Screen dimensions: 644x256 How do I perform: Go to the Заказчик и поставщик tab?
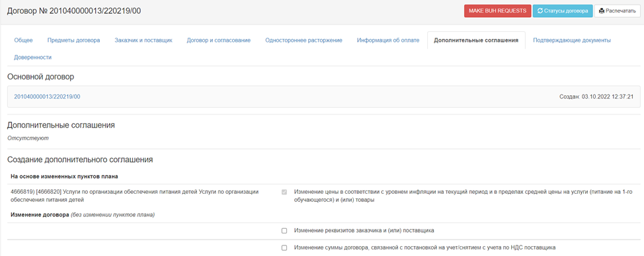pos(143,40)
